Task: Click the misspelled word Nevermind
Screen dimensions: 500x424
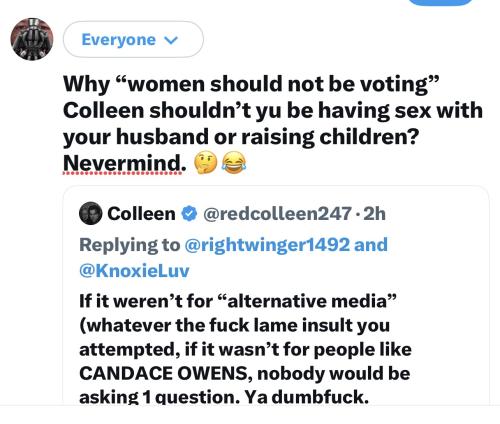Action: point(124,163)
